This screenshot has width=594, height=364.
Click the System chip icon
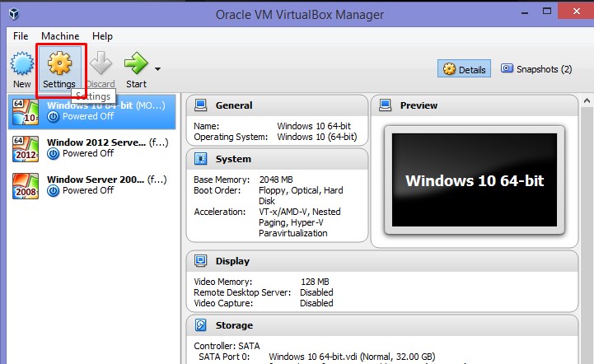coord(200,159)
